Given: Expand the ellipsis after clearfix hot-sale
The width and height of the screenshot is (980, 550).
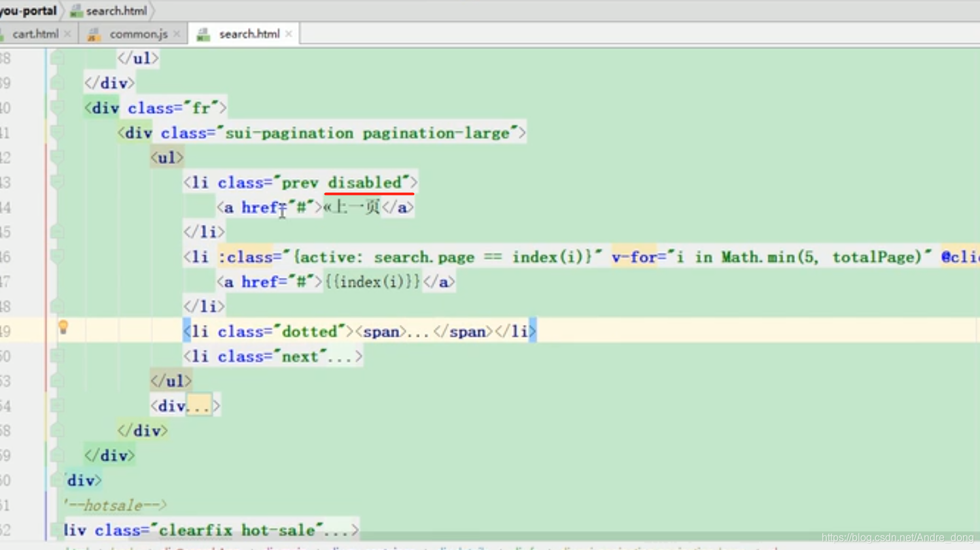Looking at the screenshot, I should tap(338, 530).
